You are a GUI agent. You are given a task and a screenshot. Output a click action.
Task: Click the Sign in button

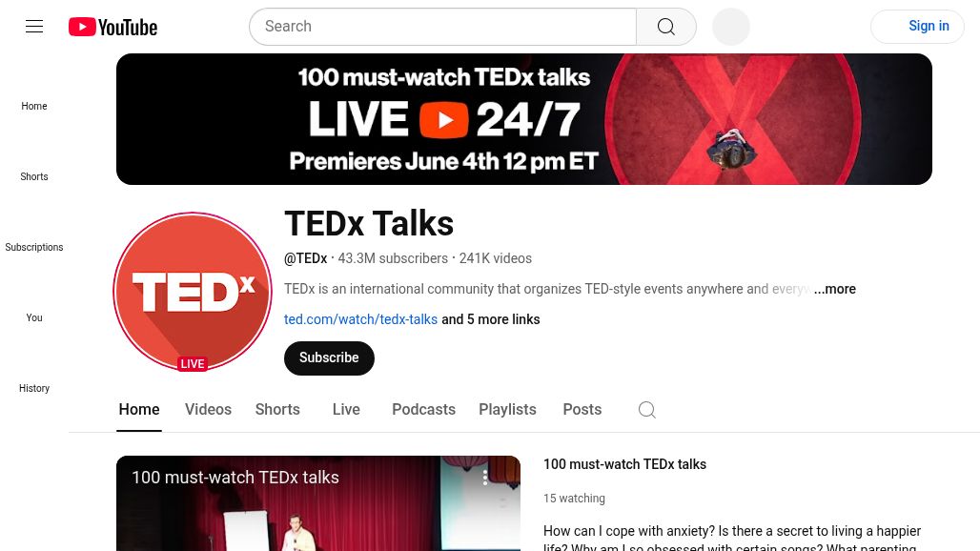coord(917,27)
